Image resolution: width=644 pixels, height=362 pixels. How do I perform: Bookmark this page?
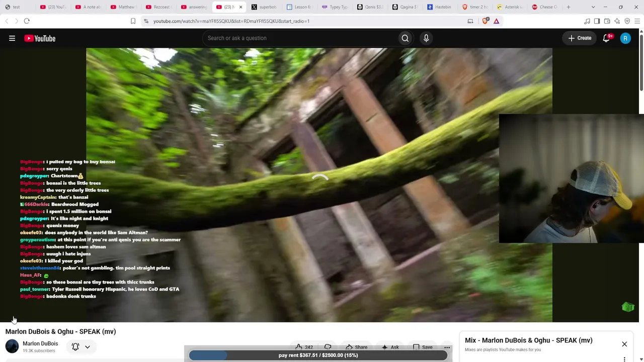coord(133,21)
